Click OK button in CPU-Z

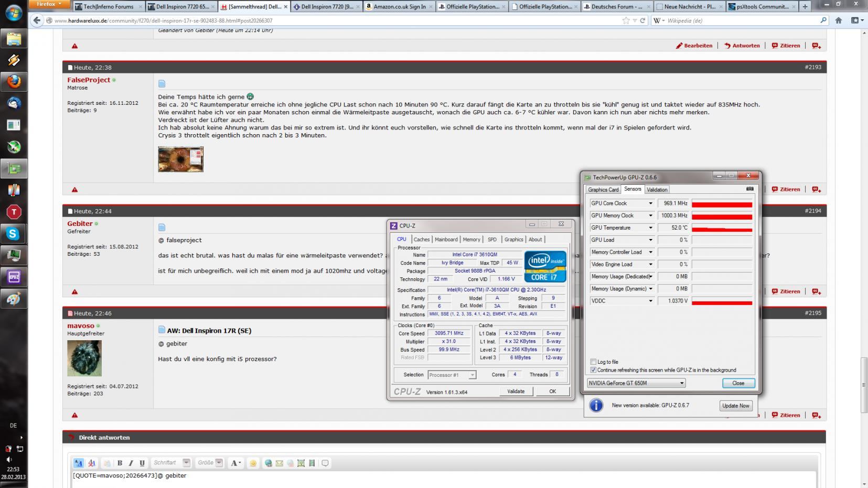coord(552,392)
